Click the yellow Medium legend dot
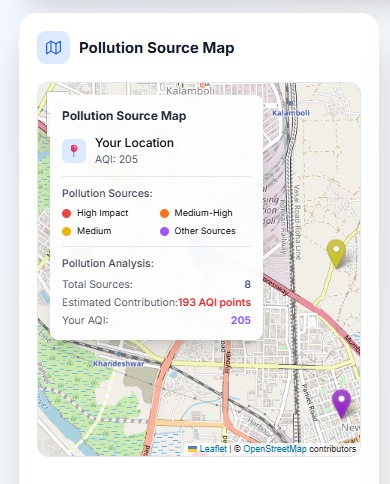 [67, 231]
